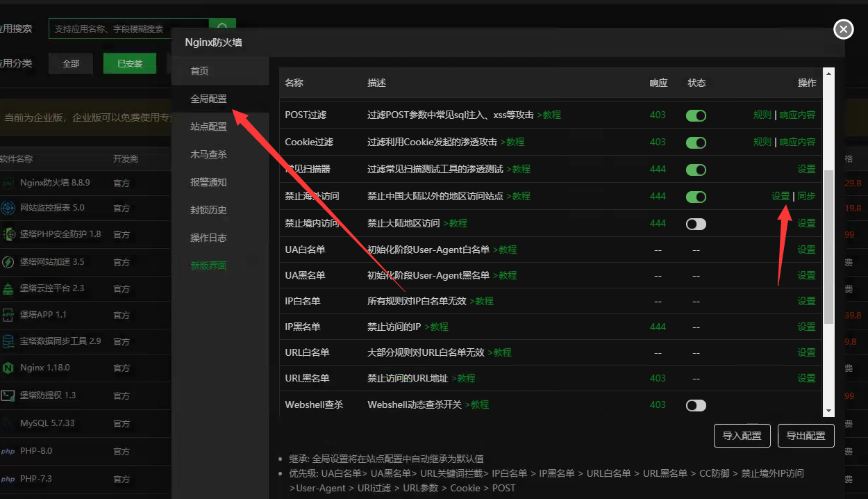Open IP白名单 设置 link

(806, 301)
